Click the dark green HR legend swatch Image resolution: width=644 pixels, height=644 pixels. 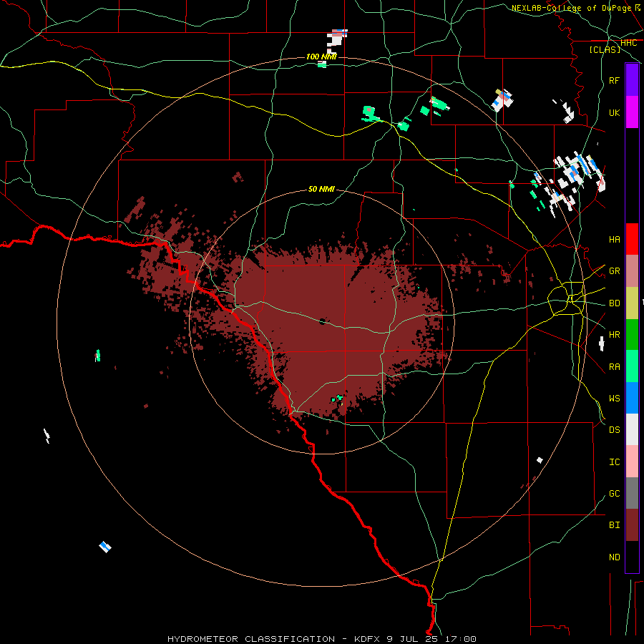tap(632, 335)
